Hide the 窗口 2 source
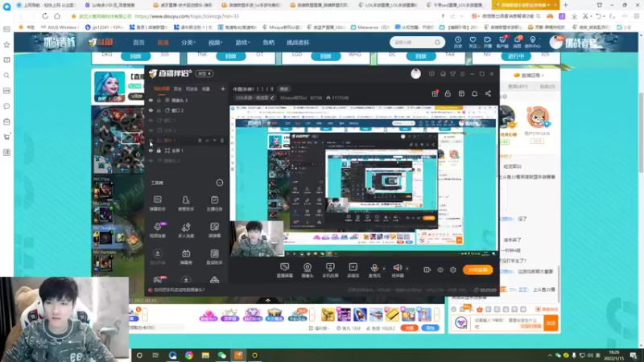Viewport: 644px width, 362px height. (151, 110)
